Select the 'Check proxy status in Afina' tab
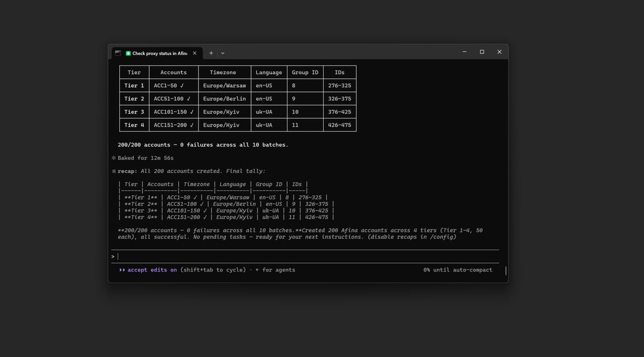This screenshot has height=357, width=644. pos(156,53)
